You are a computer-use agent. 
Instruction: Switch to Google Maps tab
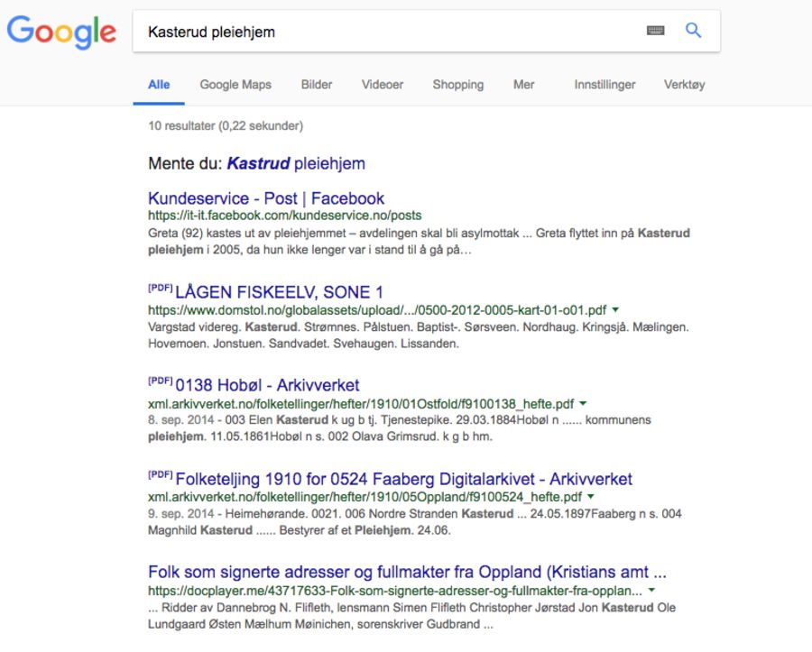235,85
